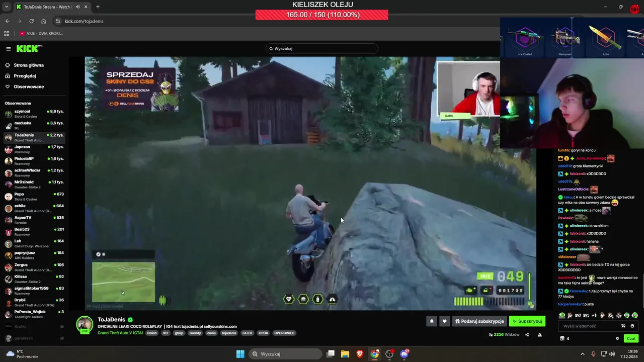Click the taskbar Wyszukaj search box

tap(285, 354)
